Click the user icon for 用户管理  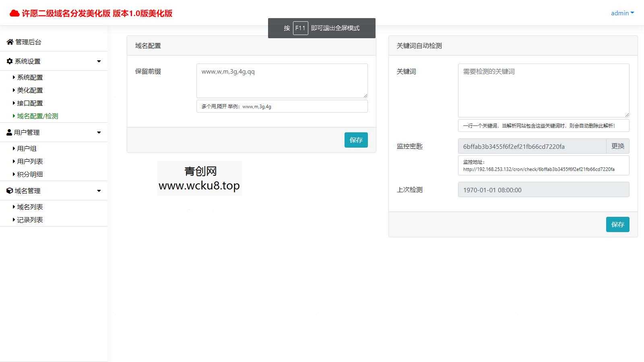tap(9, 132)
